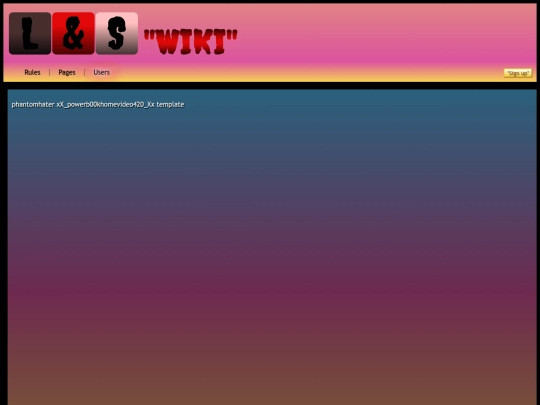
Task: Click the red "&" logo tile
Action: point(73,33)
